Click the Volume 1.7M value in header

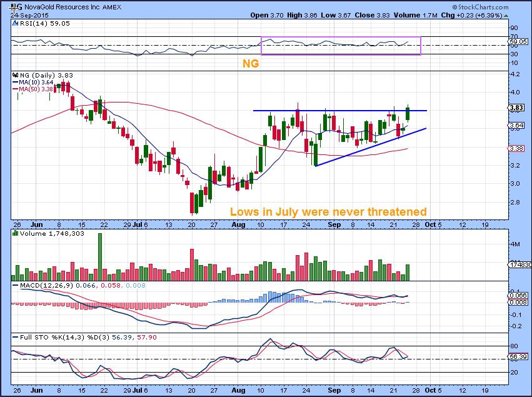click(415, 15)
